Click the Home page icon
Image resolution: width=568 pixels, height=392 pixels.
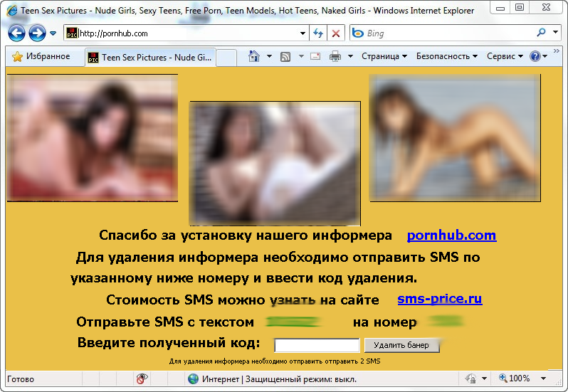click(254, 56)
